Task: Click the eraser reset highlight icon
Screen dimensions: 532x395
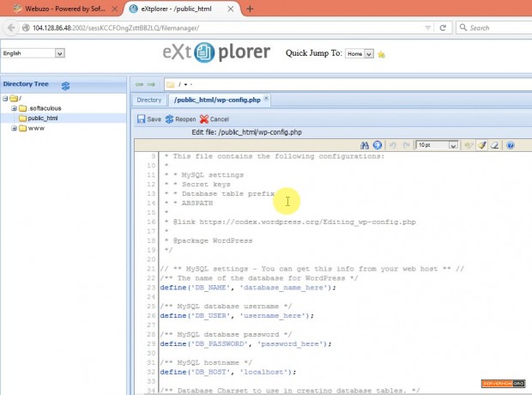Action: [x=495, y=145]
